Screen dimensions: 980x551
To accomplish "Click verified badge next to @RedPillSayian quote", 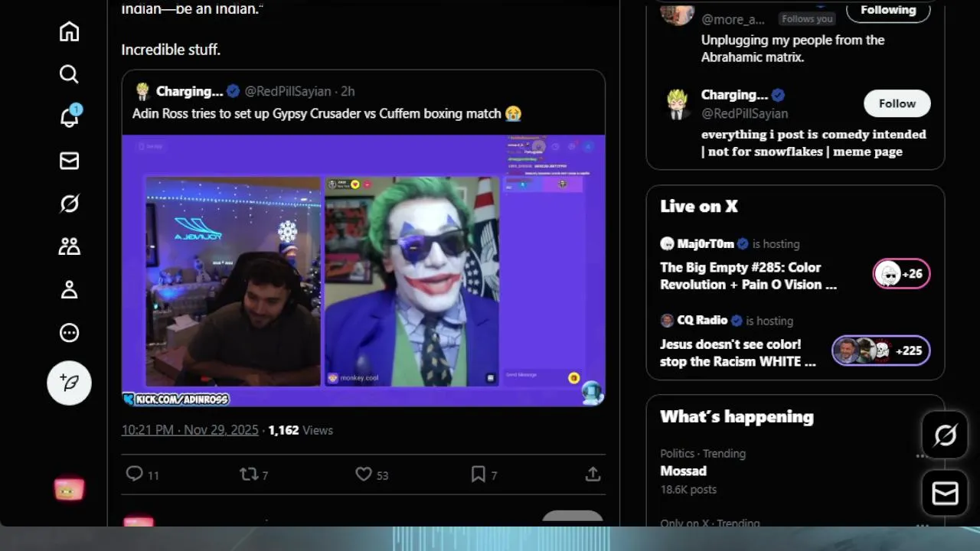I will pyautogui.click(x=233, y=91).
